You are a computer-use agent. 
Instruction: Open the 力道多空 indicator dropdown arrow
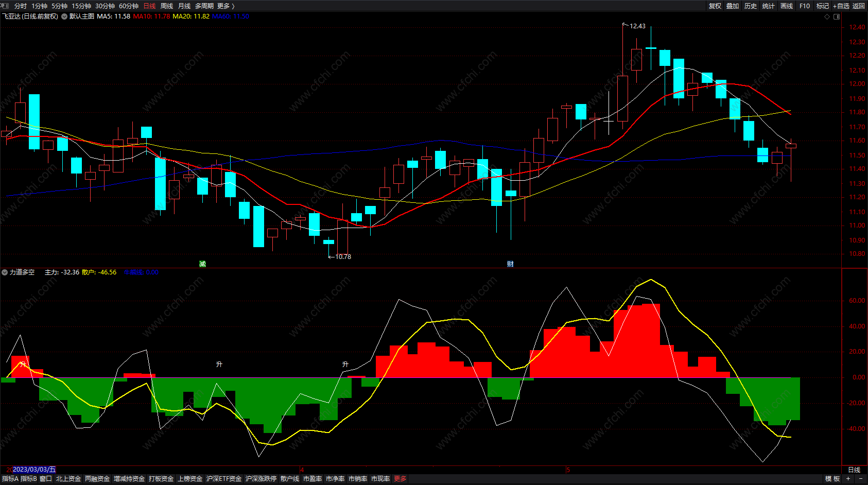coord(5,272)
